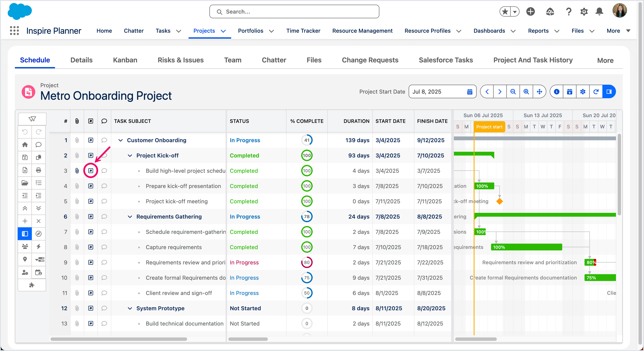Click the zoom-to-fit arrows icon
The width and height of the screenshot is (644, 351).
pyautogui.click(x=539, y=92)
